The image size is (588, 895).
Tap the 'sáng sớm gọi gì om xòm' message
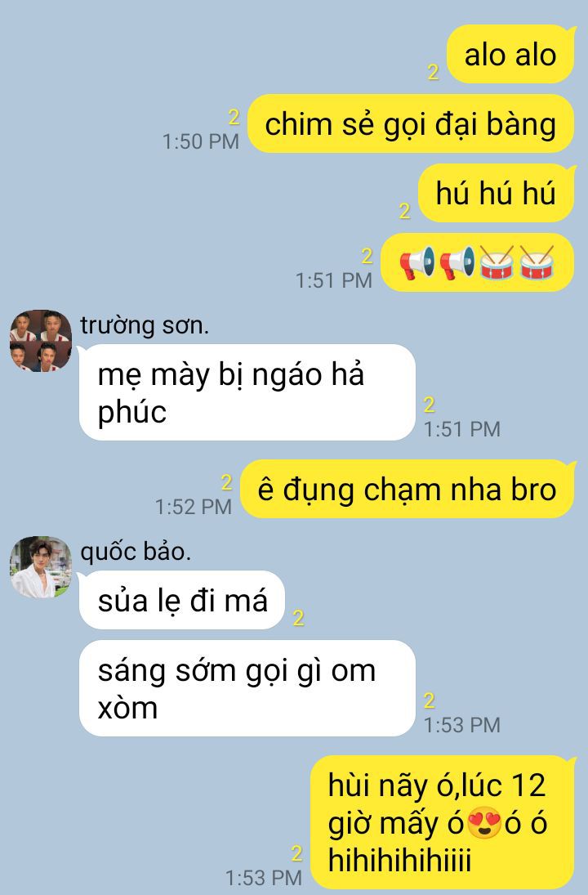point(247,688)
